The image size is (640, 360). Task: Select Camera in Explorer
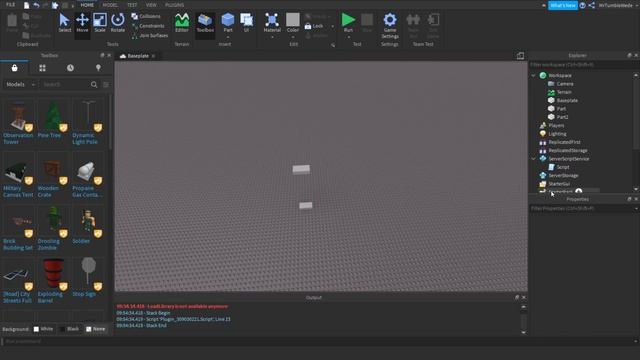(565, 84)
